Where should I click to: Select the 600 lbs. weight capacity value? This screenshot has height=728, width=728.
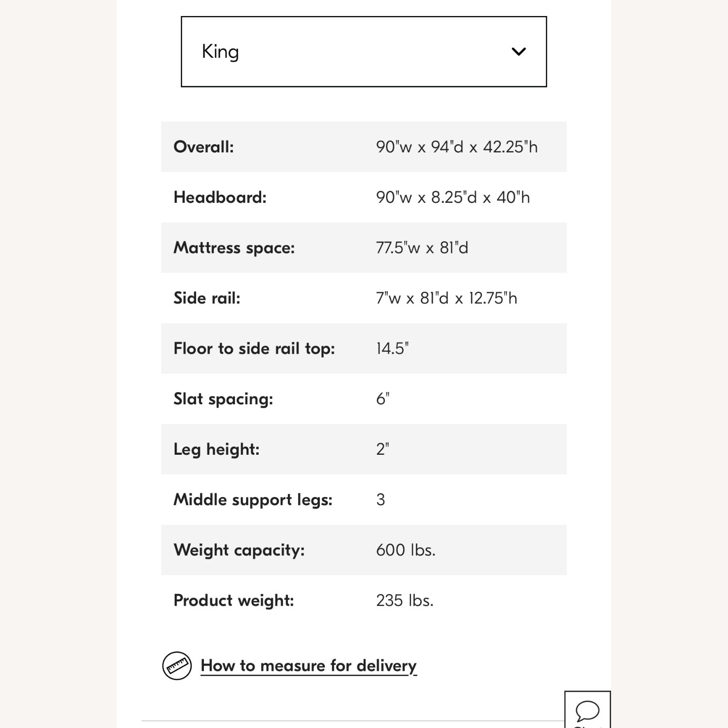(x=406, y=550)
